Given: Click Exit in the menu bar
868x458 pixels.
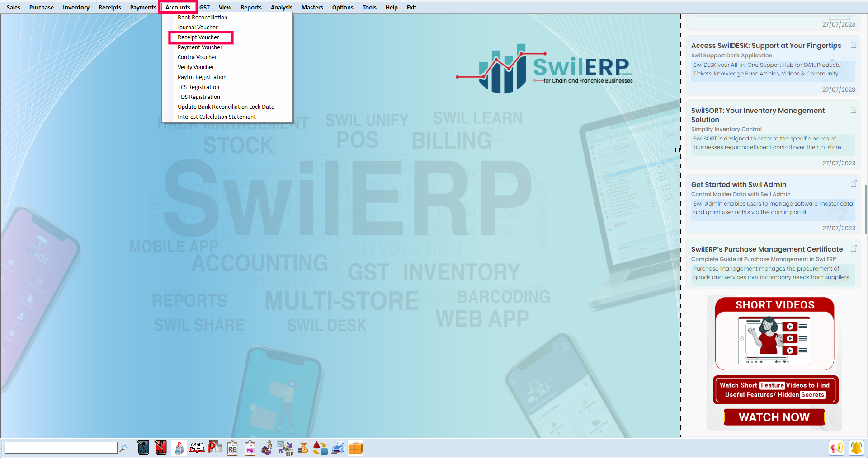Looking at the screenshot, I should pos(411,7).
